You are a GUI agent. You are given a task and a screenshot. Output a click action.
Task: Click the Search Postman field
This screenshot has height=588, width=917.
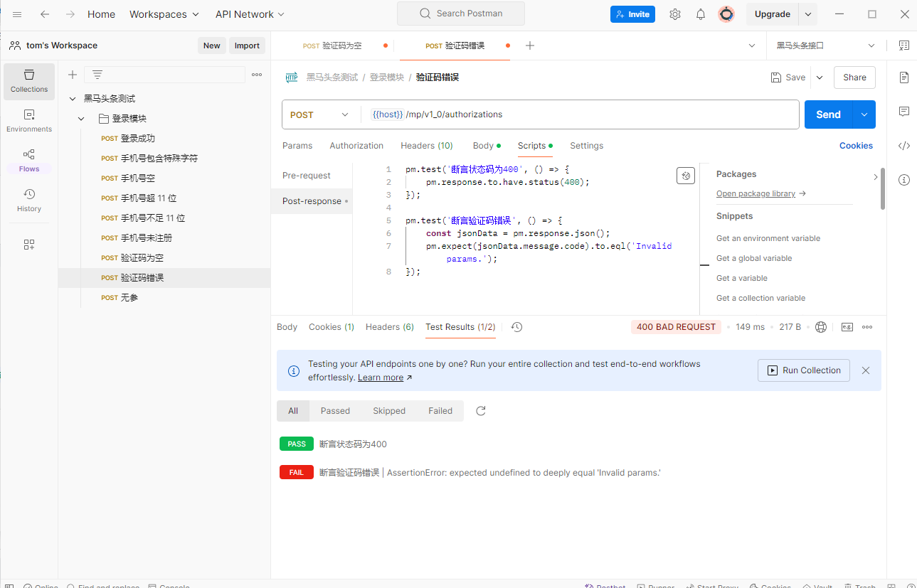(461, 14)
